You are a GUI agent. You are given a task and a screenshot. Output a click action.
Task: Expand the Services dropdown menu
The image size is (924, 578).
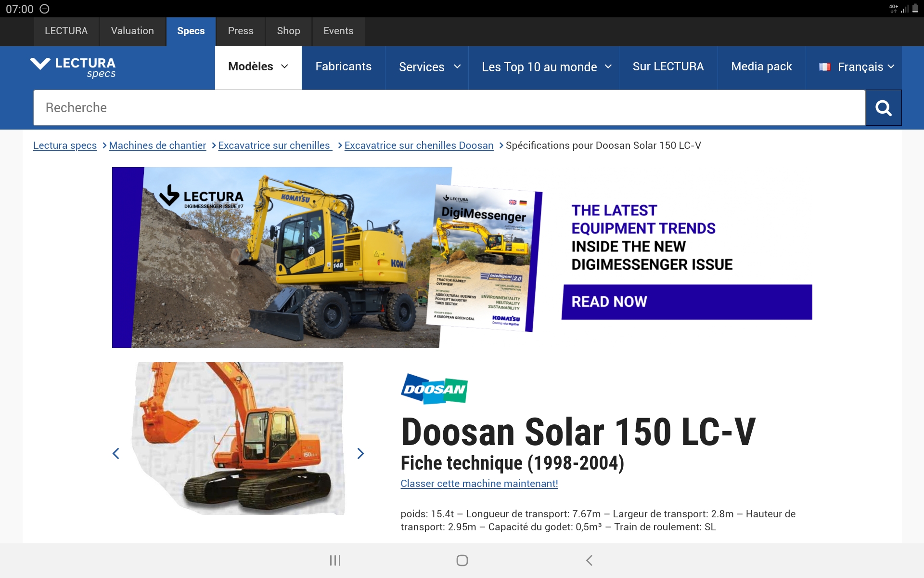click(x=427, y=67)
